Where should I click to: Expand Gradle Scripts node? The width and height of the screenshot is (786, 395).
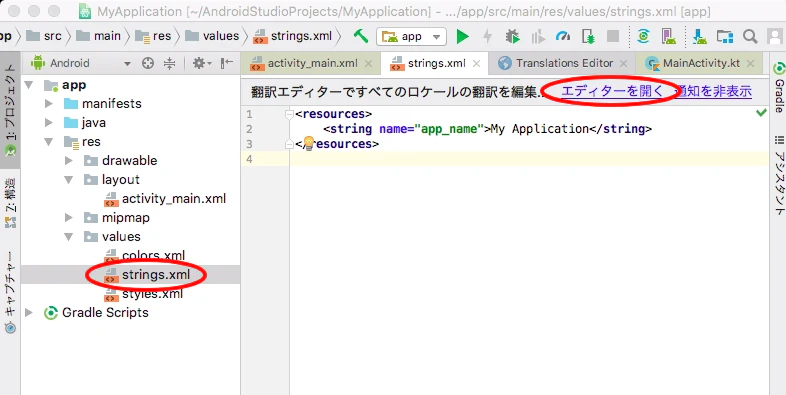tap(29, 313)
